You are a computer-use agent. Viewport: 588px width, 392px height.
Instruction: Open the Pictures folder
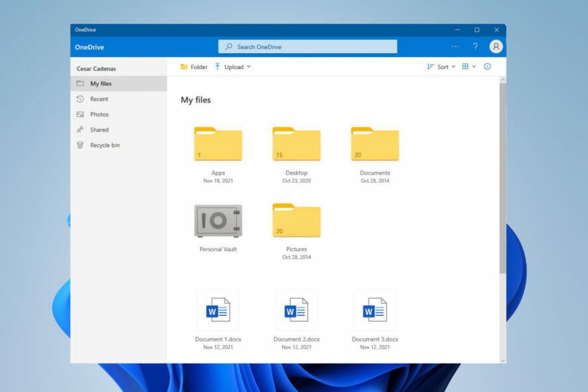coord(296,221)
